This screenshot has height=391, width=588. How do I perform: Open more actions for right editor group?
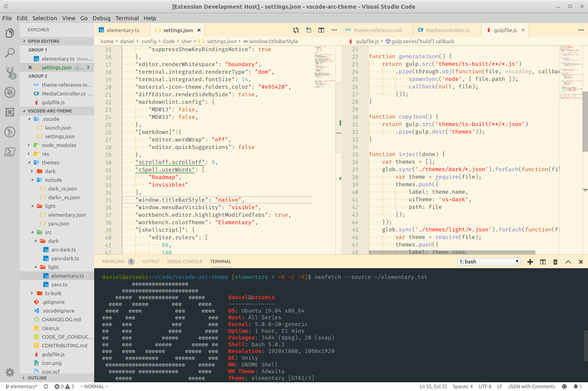point(581,30)
